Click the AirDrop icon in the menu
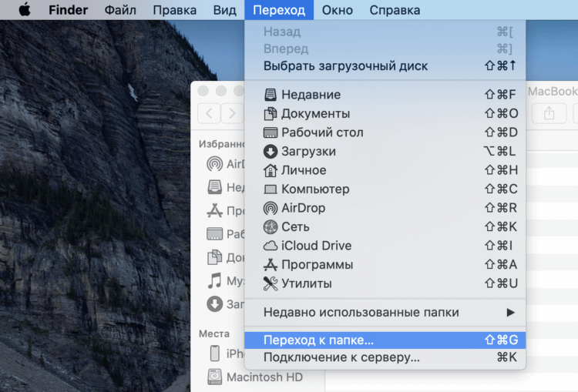Image resolution: width=578 pixels, height=392 pixels. (x=271, y=208)
